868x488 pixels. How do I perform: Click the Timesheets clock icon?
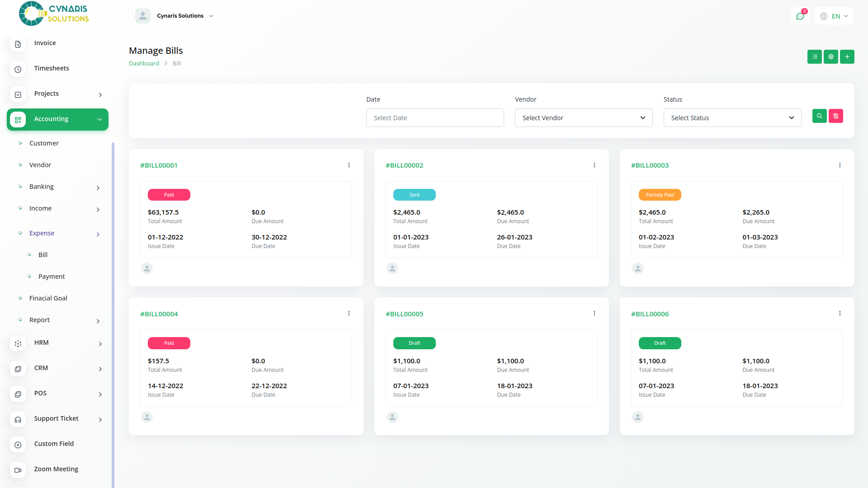[18, 69]
